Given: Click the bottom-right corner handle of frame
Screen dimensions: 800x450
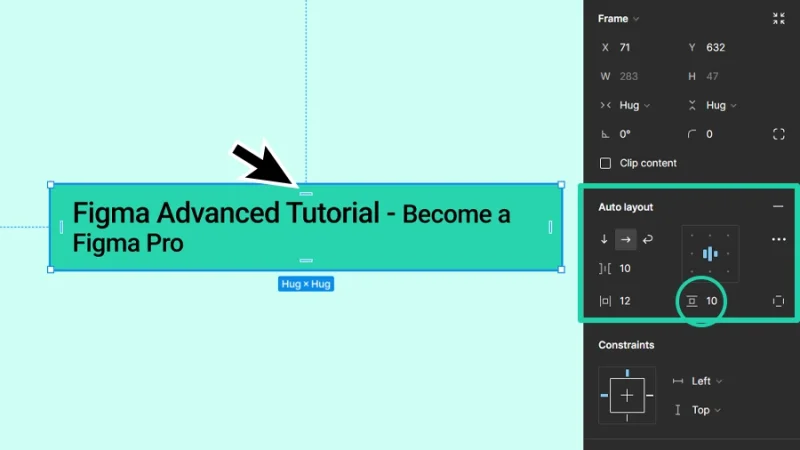Looking at the screenshot, I should tap(561, 269).
